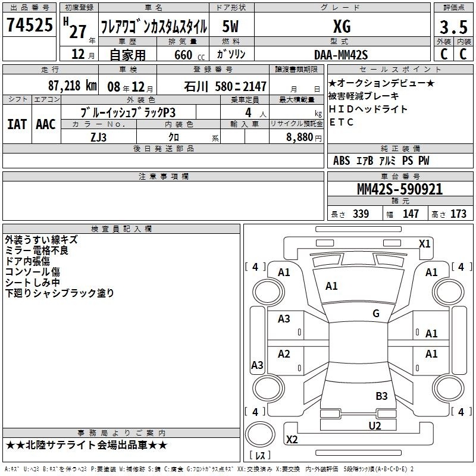Click the color code ZJ3
476x476 pixels.
[98, 137]
